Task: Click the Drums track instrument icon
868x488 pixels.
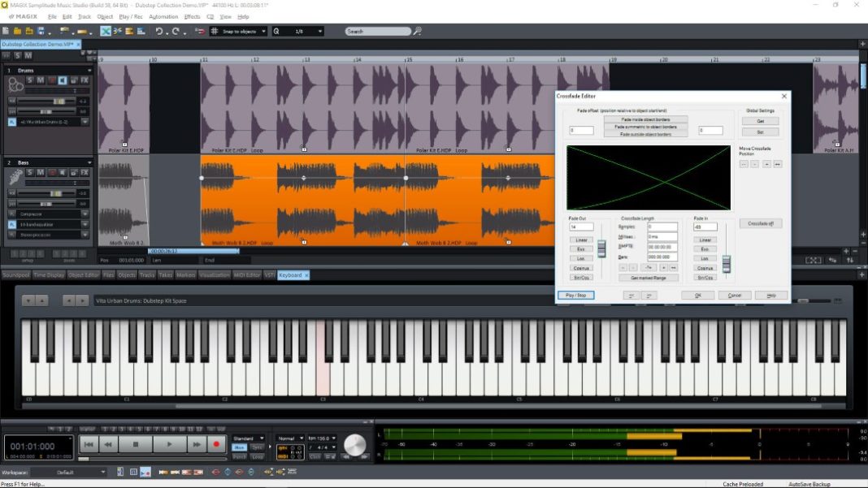Action: point(15,84)
